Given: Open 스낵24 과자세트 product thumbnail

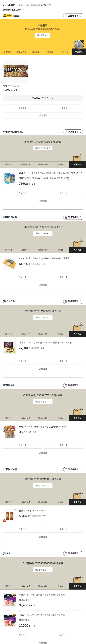Looking at the screenshot, I should point(10,432).
